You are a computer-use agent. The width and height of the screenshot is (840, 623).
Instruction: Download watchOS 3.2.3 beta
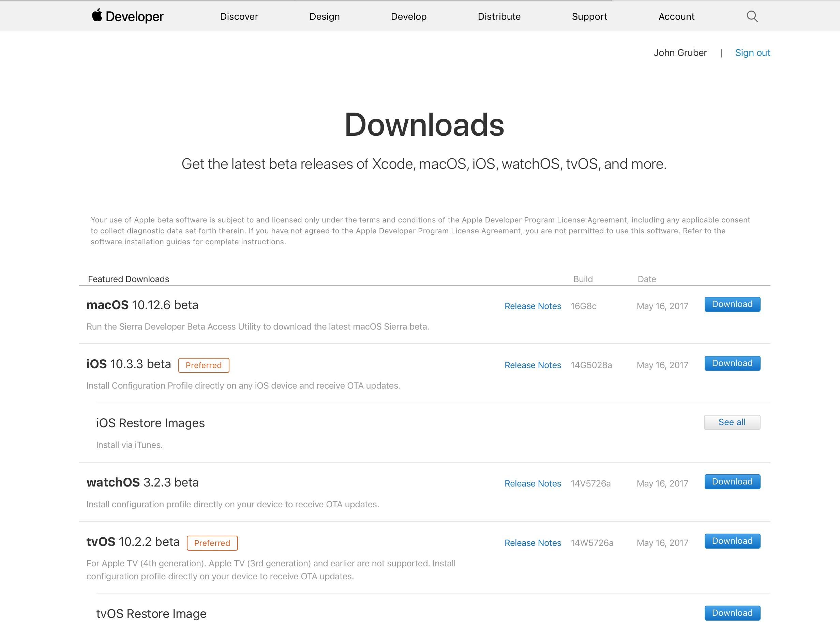[x=732, y=482]
